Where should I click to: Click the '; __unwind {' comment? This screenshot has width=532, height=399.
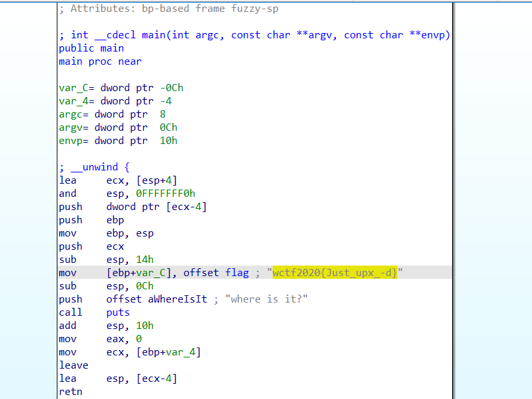94,167
